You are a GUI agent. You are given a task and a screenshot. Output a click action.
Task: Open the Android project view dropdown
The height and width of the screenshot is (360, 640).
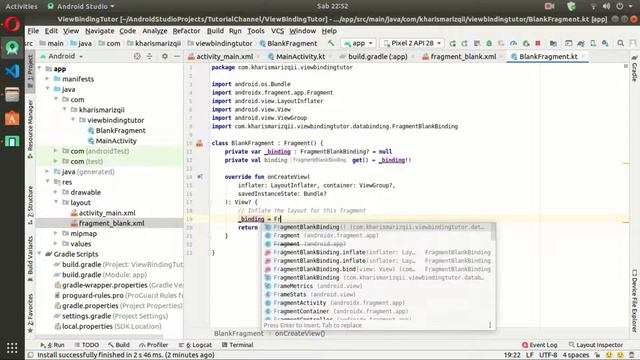62,56
